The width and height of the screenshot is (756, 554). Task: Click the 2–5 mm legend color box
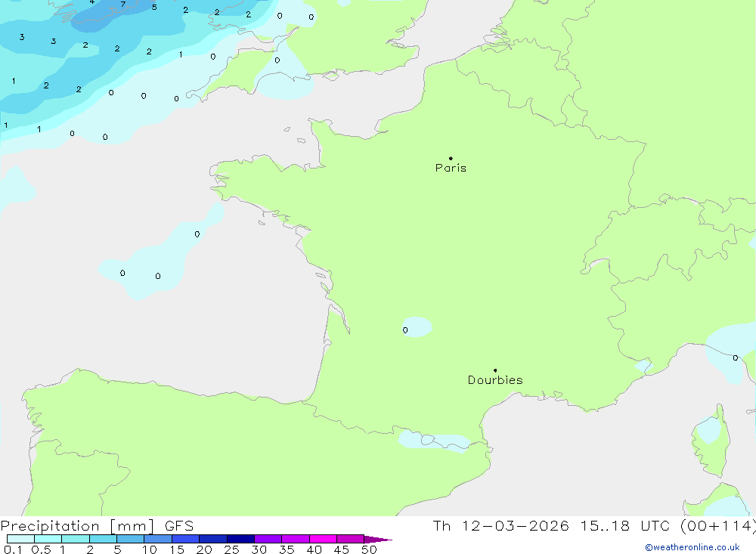(103, 539)
